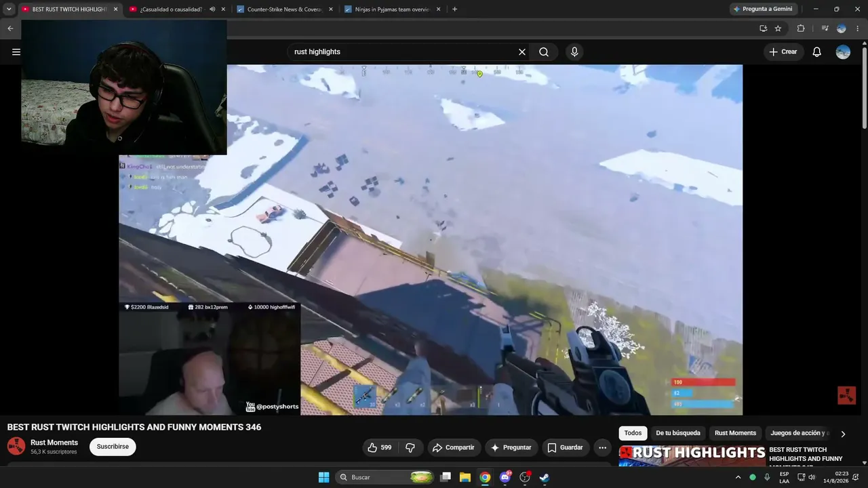The height and width of the screenshot is (488, 868).
Task: Open YouTube notifications bell
Action: point(817,52)
